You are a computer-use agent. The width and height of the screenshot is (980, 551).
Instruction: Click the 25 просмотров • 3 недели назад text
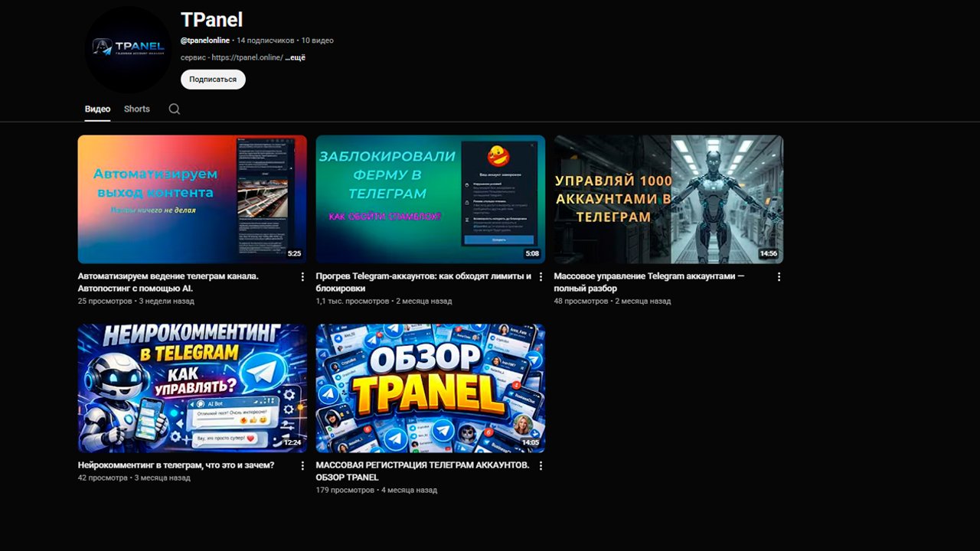tap(136, 302)
